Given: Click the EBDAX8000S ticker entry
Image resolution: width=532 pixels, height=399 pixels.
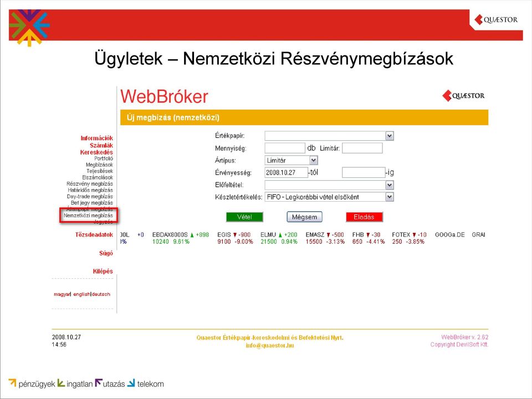Looking at the screenshot, I should pos(180,238).
